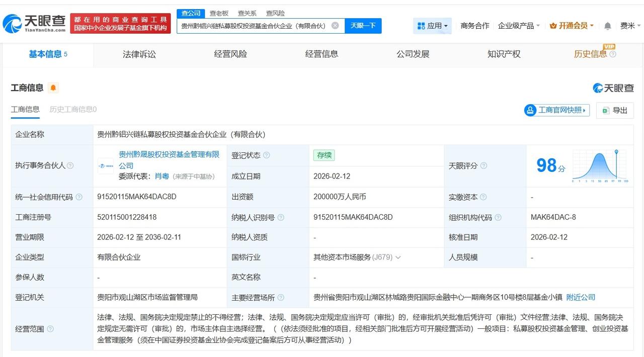Click the help icon next to 天眼评分
This screenshot has height=357, width=644.
(x=482, y=165)
